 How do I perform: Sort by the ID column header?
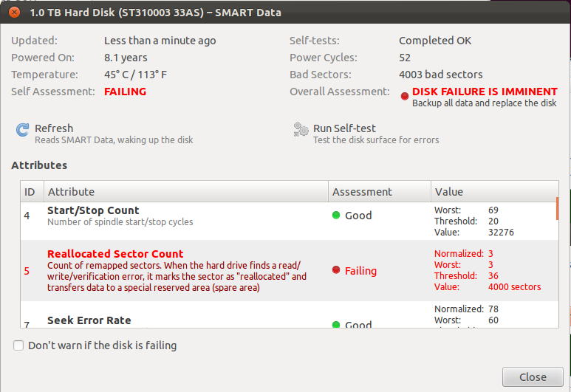30,192
